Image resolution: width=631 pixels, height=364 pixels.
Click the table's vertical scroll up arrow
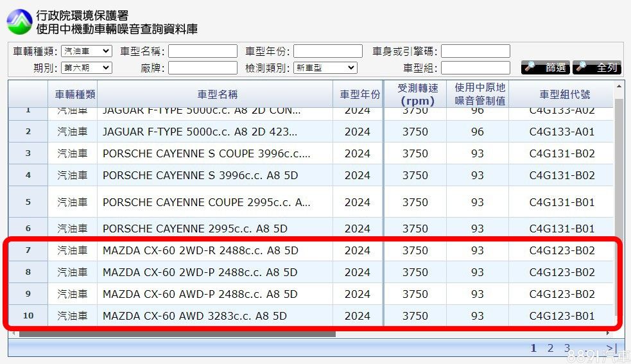tap(619, 86)
